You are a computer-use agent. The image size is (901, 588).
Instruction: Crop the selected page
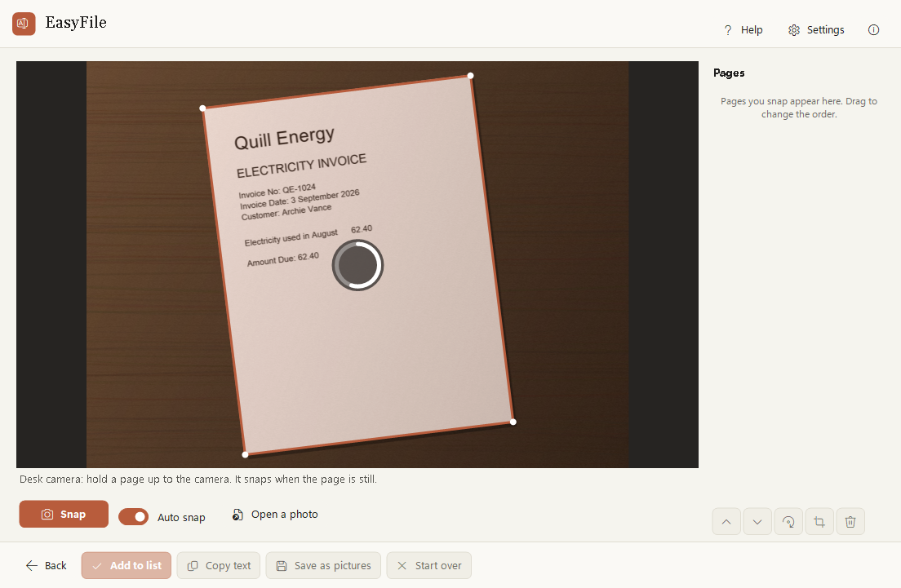[x=819, y=521]
